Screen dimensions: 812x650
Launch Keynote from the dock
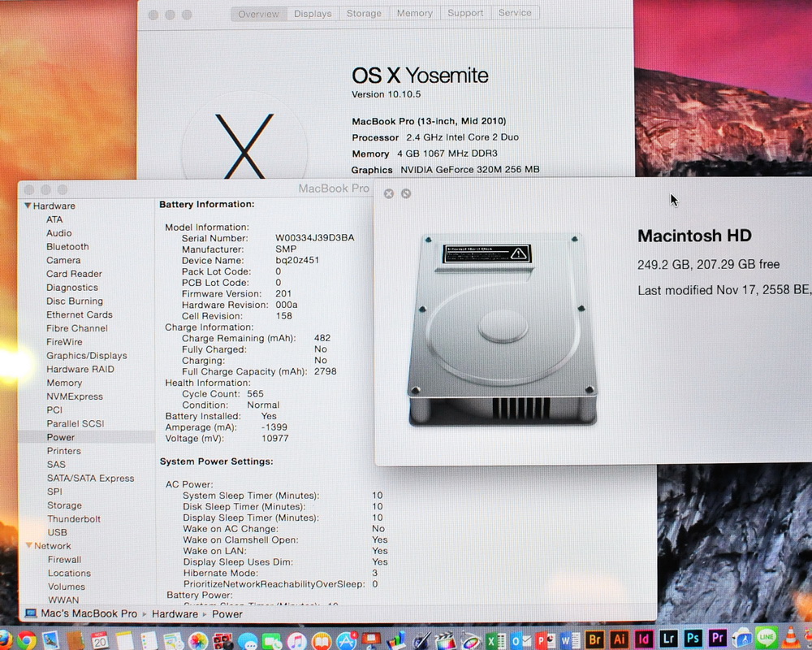[371, 640]
